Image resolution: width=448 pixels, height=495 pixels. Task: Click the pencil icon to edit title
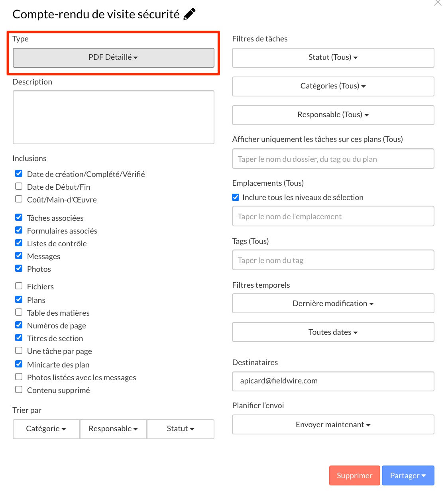coord(189,14)
